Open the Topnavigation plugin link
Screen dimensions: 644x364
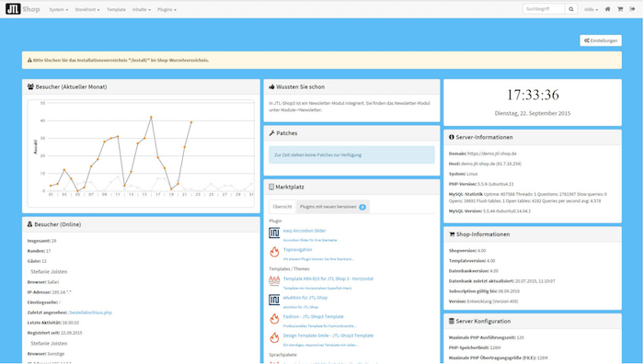pyautogui.click(x=297, y=249)
